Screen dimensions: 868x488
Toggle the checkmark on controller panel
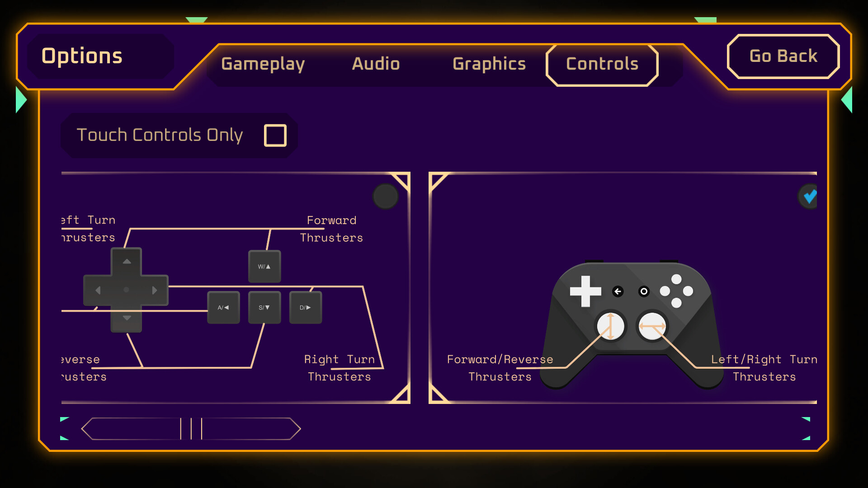809,197
